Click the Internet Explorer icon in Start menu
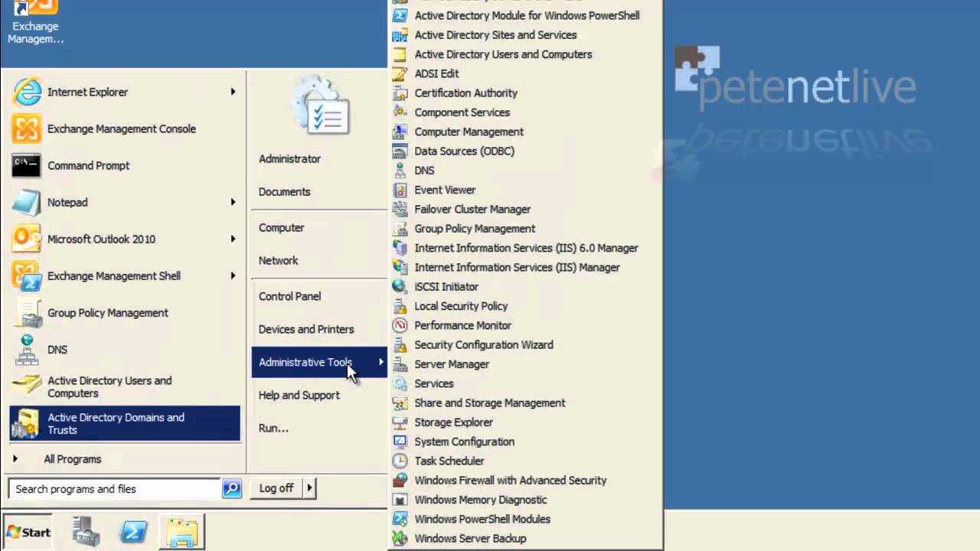Image resolution: width=980 pixels, height=551 pixels. coord(27,92)
